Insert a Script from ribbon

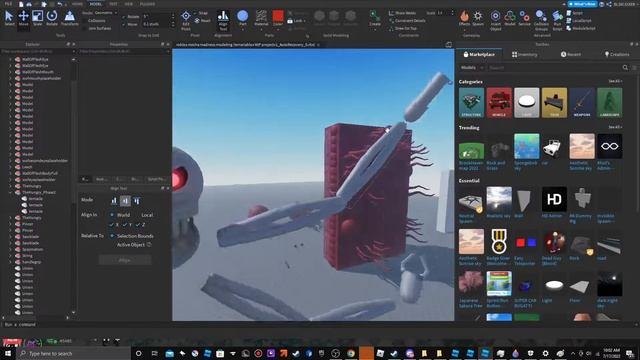pyautogui.click(x=575, y=13)
